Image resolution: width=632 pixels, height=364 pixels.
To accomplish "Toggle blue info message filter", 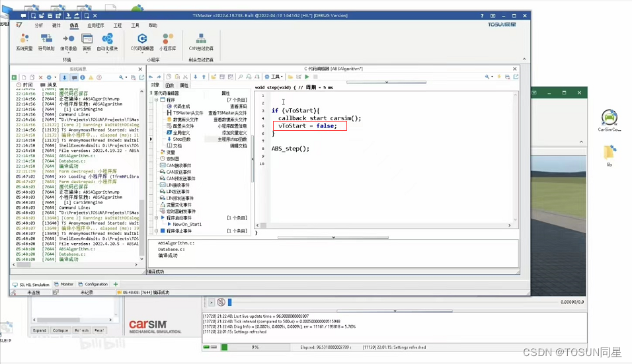I will tap(82, 77).
